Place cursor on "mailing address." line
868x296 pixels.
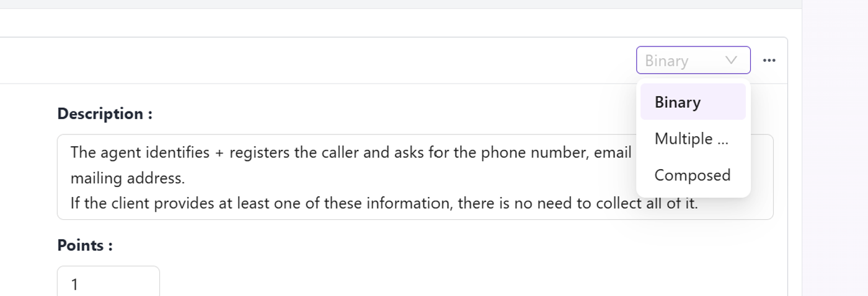(x=127, y=178)
